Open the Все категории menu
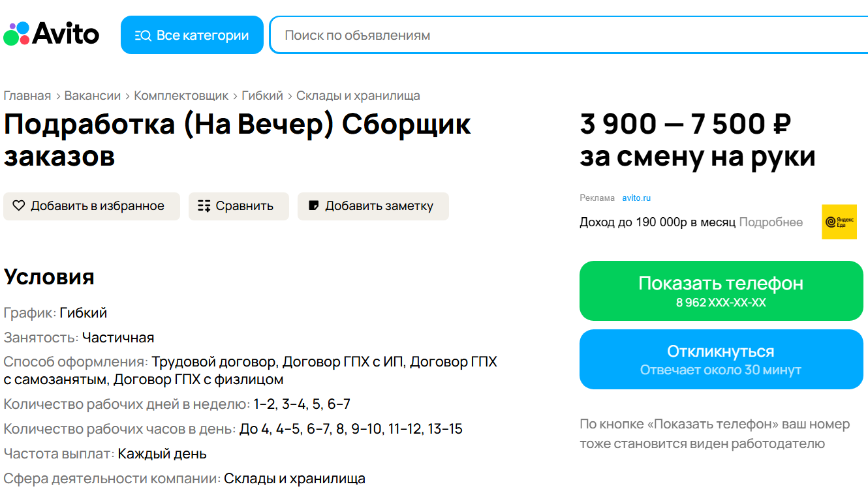The image size is (868, 493). tap(192, 35)
